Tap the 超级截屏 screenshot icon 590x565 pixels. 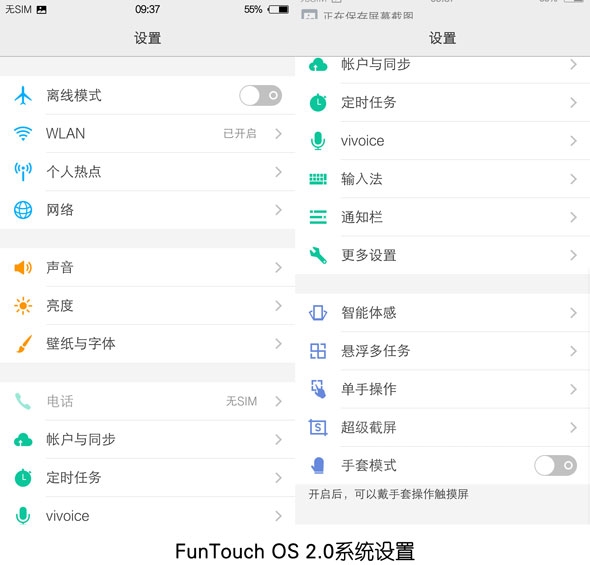point(318,427)
